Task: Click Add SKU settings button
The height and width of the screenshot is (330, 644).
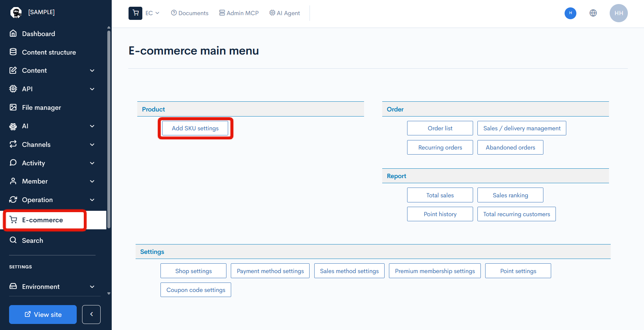Action: 195,128
